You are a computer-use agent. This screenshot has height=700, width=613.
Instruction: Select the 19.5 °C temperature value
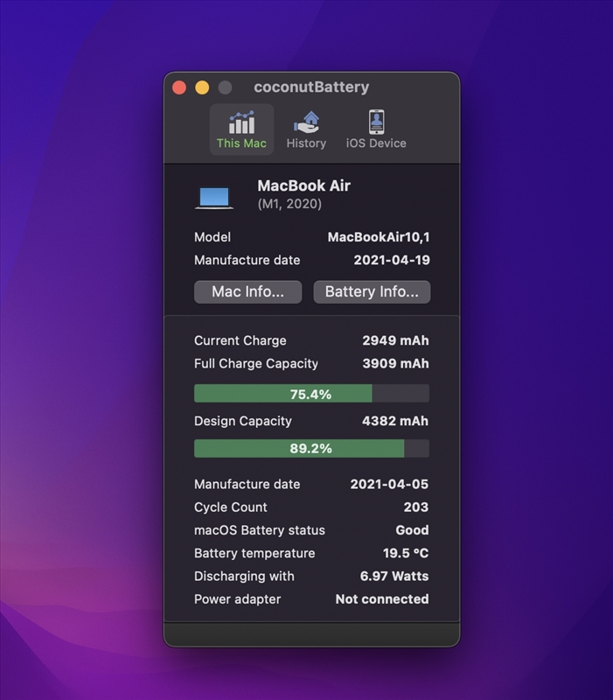[406, 553]
